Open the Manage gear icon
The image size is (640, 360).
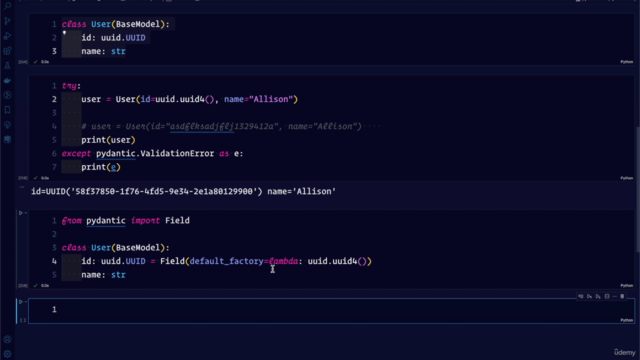[7, 354]
